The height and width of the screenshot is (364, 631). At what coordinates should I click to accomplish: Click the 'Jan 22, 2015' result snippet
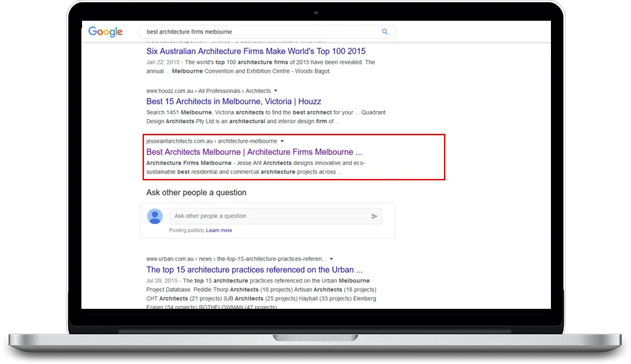(x=261, y=67)
